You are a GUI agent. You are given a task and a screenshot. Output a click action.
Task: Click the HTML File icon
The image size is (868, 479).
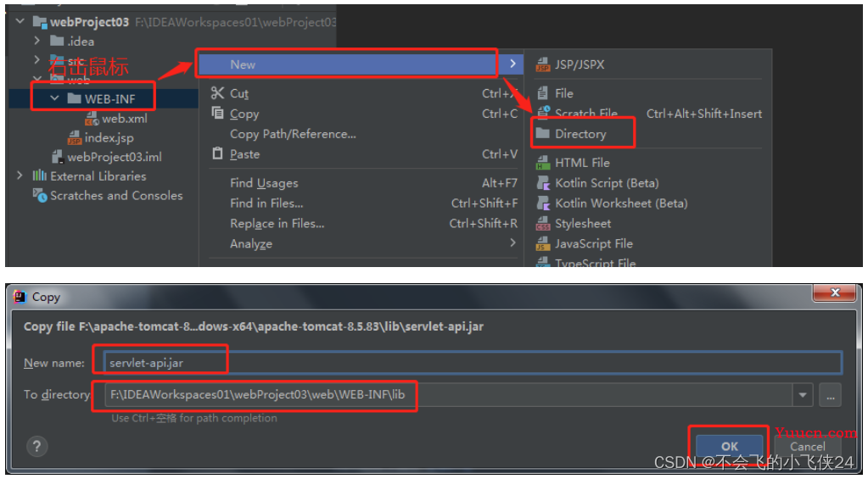(542, 163)
